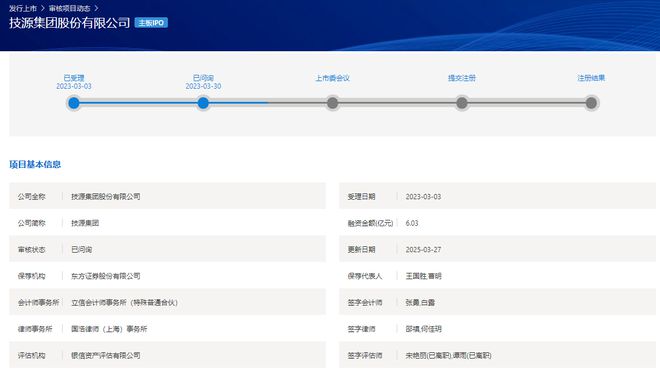660x369 pixels.
Task: Click the 项目基本信息 section heading
Action: (x=35, y=165)
